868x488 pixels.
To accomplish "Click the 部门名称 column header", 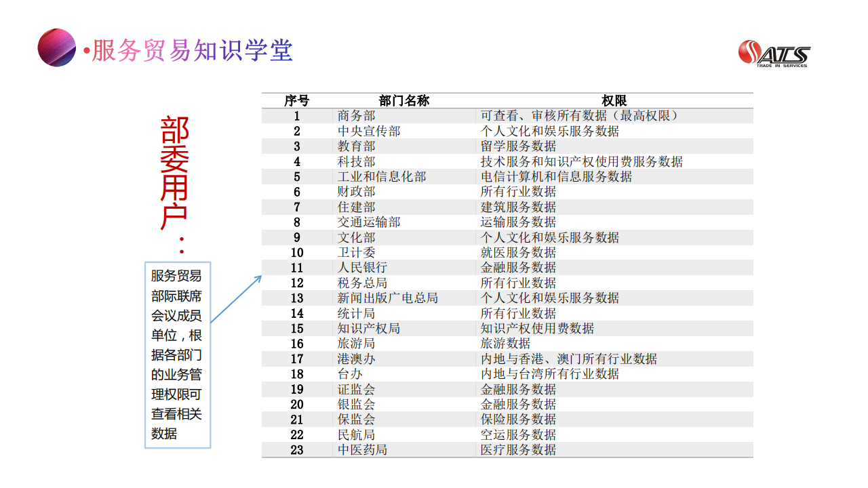I will point(404,101).
